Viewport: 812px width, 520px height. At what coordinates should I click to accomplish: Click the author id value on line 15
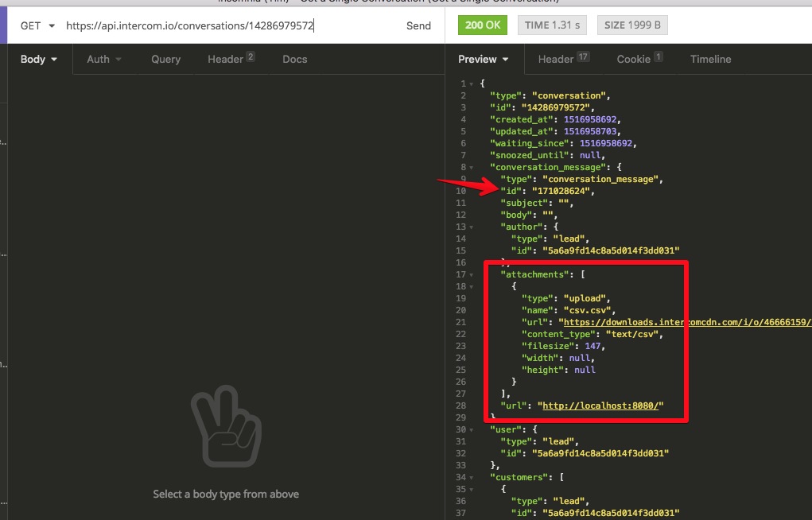[x=611, y=250]
